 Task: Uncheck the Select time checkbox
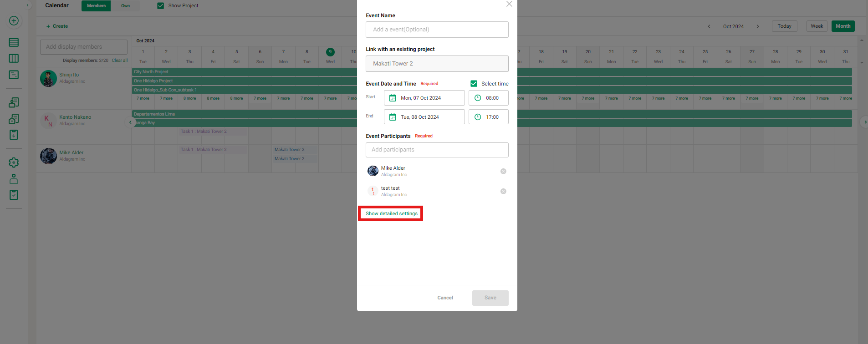point(474,84)
